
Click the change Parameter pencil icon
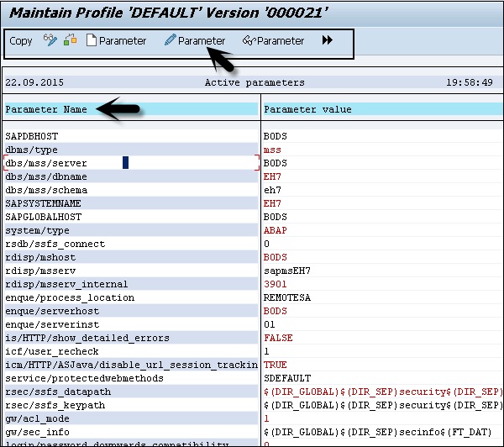click(170, 40)
